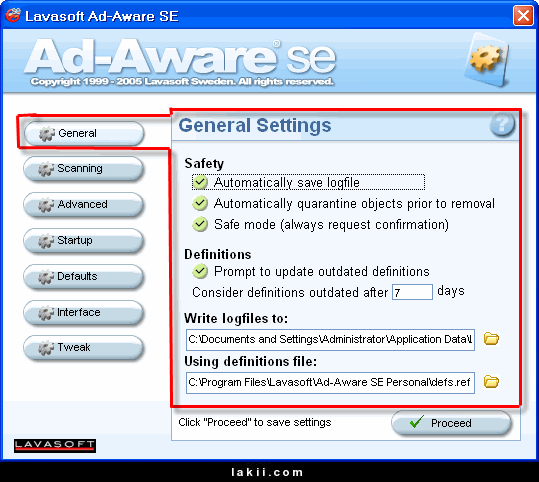
Task: Go to Startup settings
Action: pos(83,240)
